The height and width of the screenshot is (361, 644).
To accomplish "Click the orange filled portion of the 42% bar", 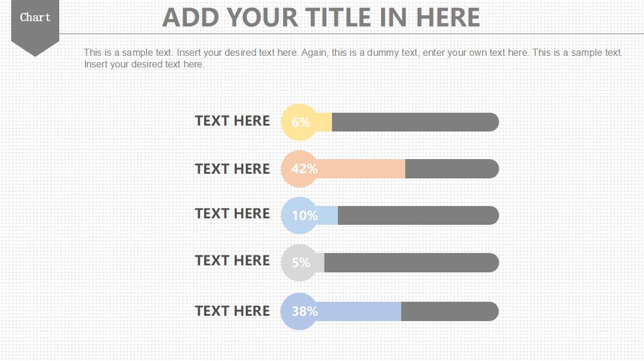I will pos(361,168).
